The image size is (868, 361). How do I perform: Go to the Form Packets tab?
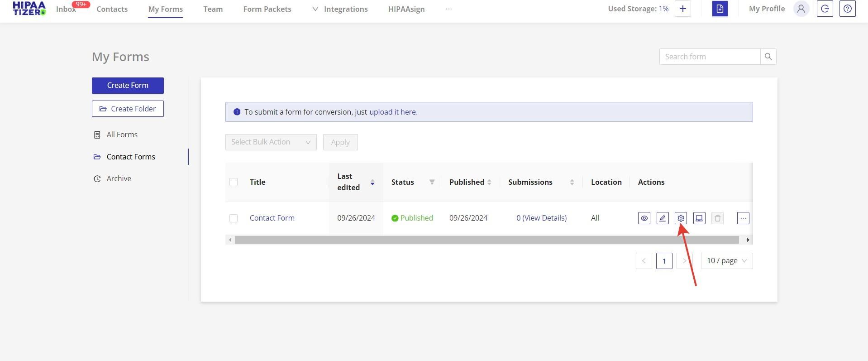[x=267, y=9]
